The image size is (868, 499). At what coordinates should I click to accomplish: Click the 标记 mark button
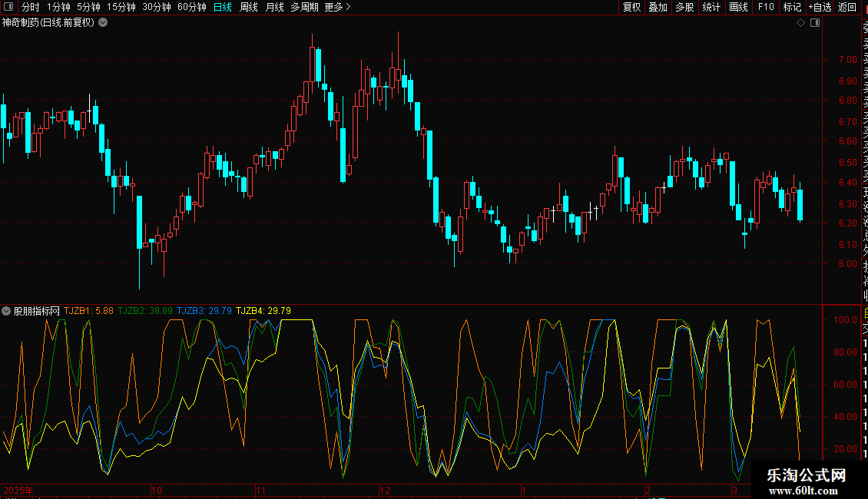[792, 7]
